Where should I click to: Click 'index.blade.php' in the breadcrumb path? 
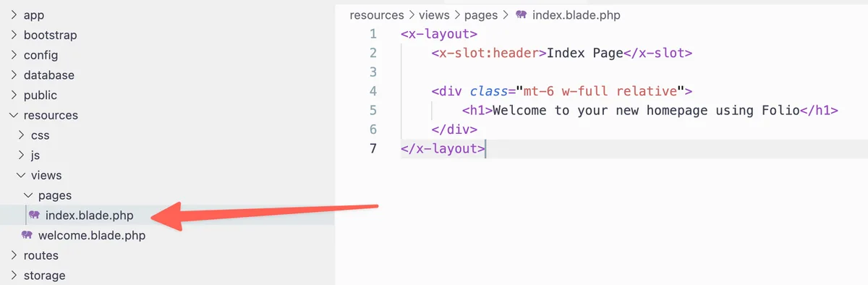[576, 15]
